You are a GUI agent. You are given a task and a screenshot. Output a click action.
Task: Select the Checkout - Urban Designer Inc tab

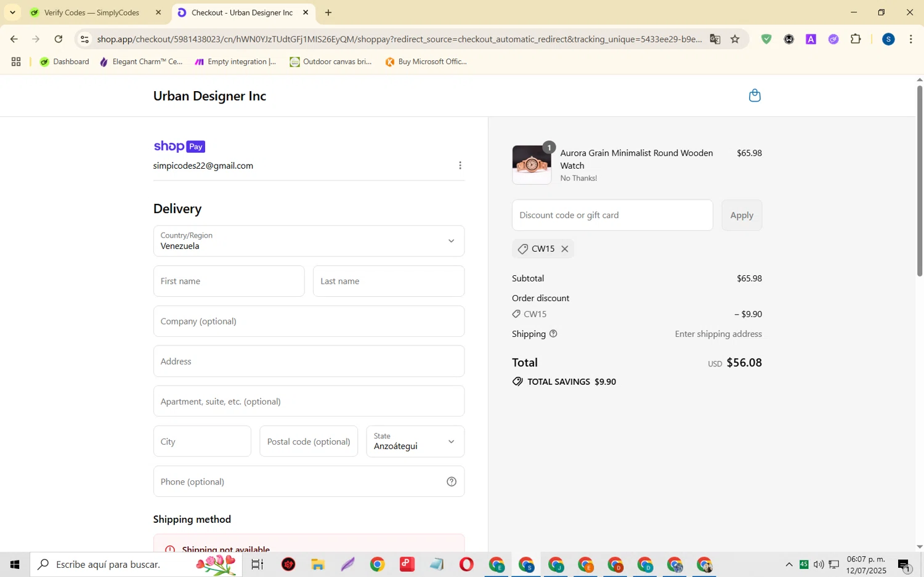tap(243, 12)
